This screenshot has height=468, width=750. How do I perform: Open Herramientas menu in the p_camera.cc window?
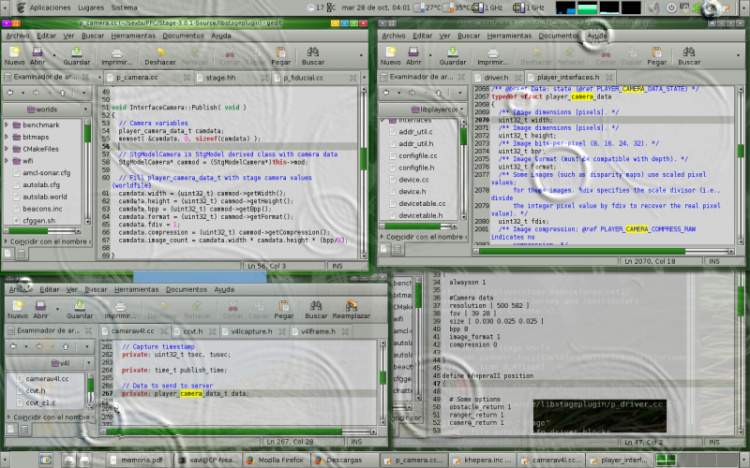pyautogui.click(x=132, y=35)
